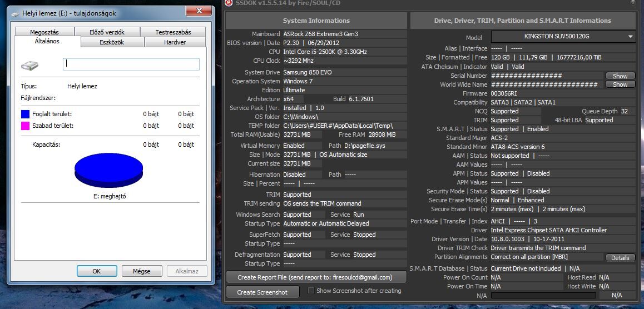Click the Queue Depth value 32

625,111
